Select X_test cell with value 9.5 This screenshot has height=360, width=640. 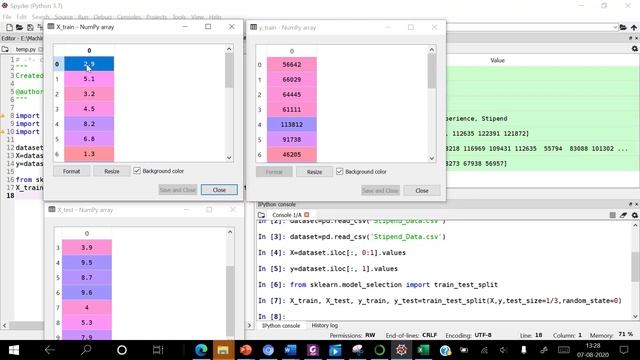[87, 262]
